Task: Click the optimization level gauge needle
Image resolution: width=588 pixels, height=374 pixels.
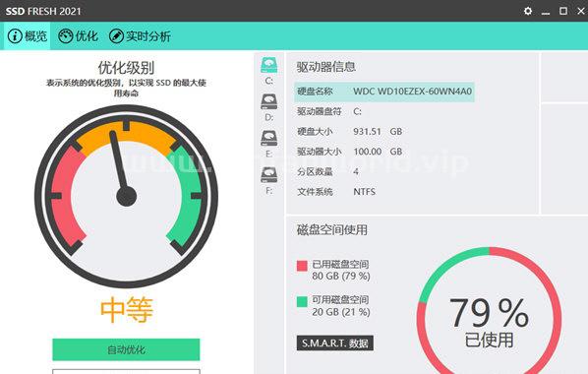Action: pyautogui.click(x=120, y=162)
